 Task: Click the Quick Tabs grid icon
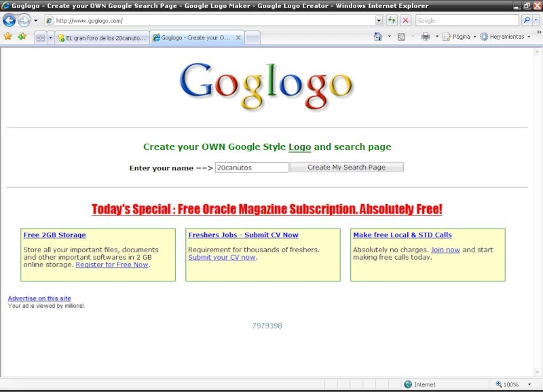[41, 38]
